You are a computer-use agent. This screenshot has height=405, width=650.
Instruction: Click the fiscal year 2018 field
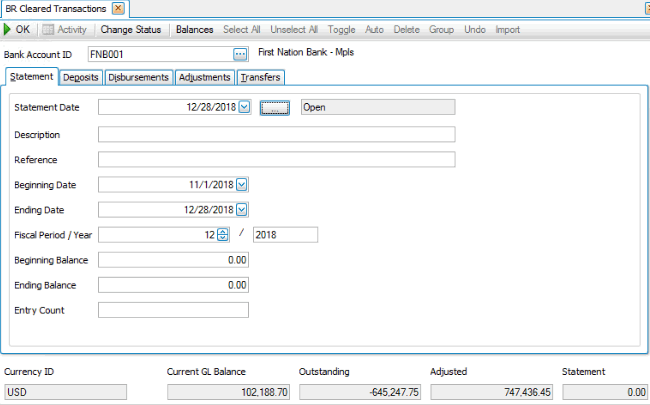point(285,235)
